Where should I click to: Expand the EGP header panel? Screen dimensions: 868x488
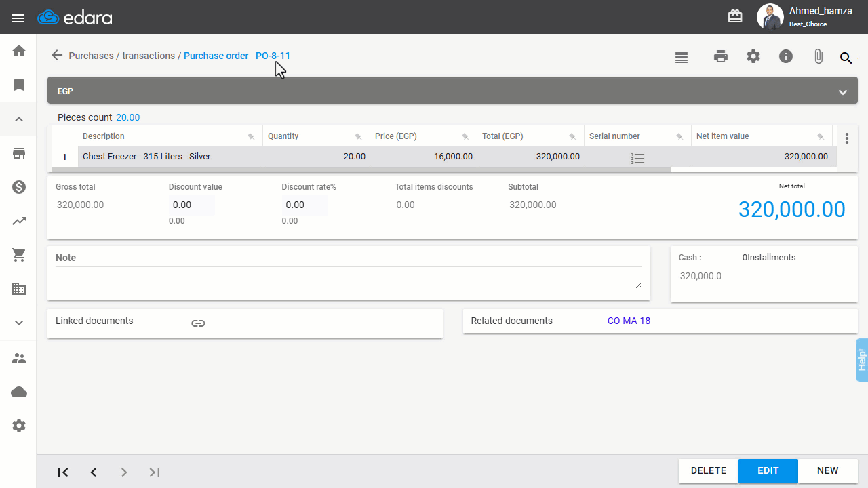click(x=843, y=92)
